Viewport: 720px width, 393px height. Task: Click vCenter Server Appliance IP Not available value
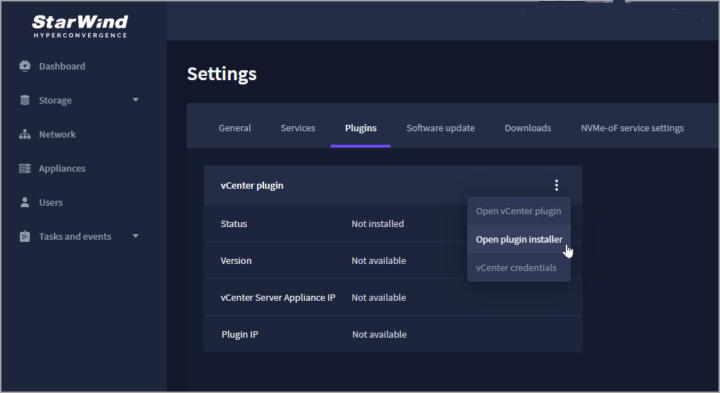(x=379, y=298)
